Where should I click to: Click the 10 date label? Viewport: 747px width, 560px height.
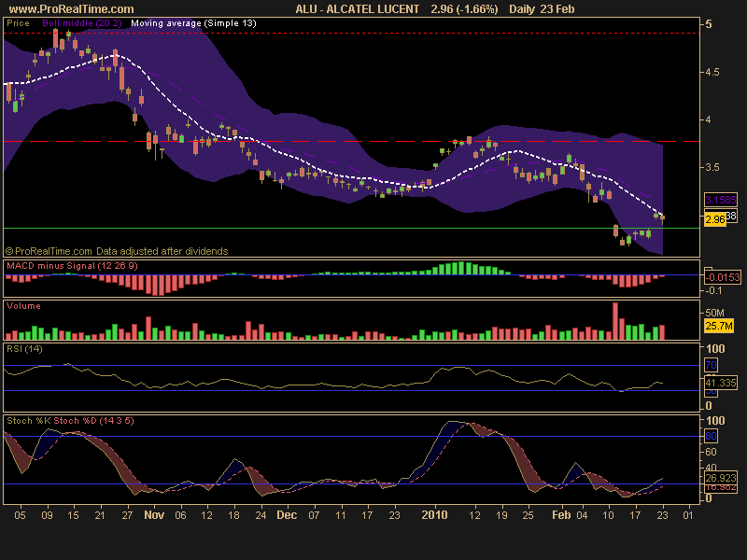609,515
